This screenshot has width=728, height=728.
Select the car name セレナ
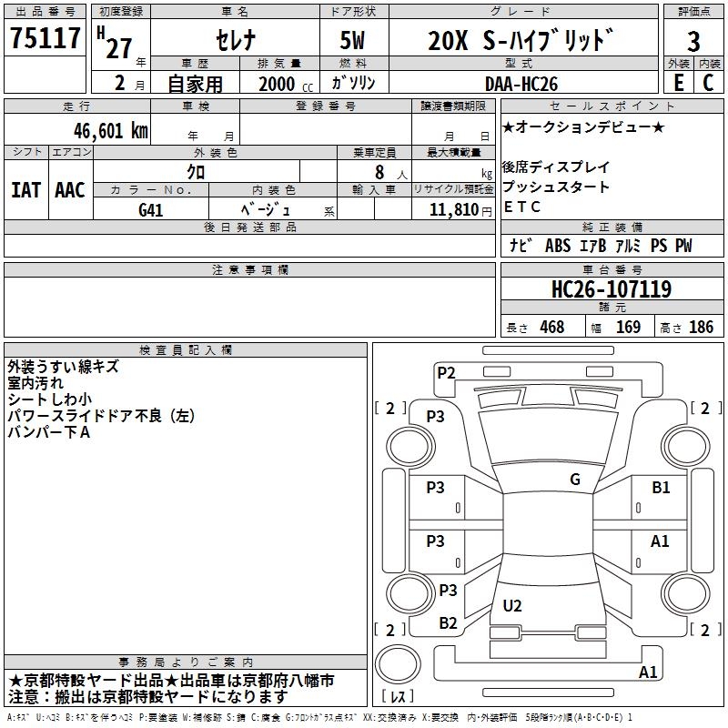(x=236, y=40)
